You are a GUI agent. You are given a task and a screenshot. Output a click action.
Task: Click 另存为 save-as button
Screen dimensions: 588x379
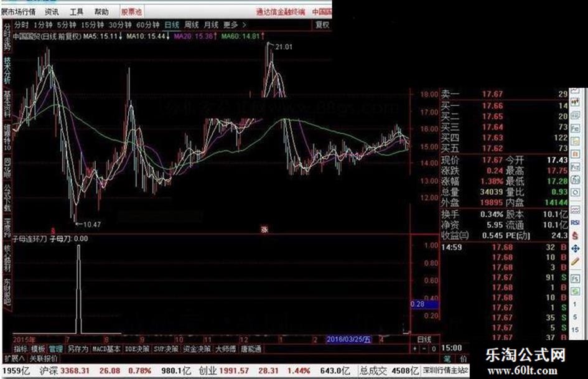(x=78, y=349)
